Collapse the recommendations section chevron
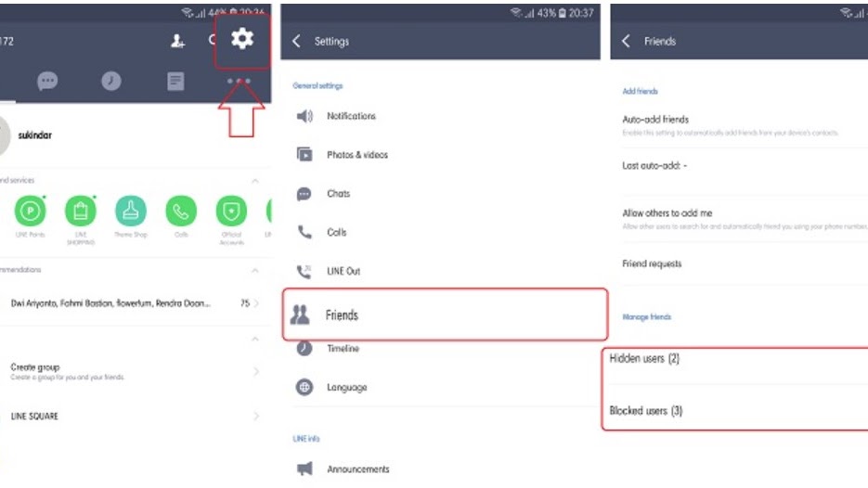 pos(255,271)
